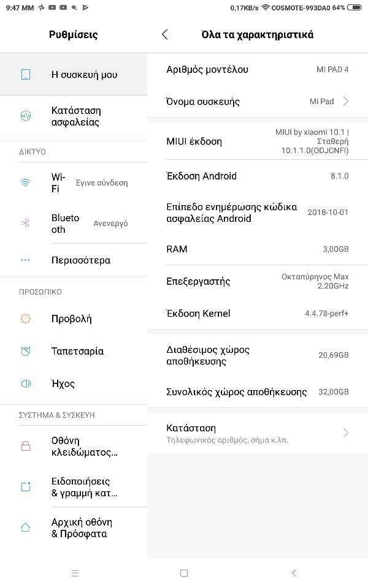Tap the Έκδοση Android row

click(x=258, y=176)
